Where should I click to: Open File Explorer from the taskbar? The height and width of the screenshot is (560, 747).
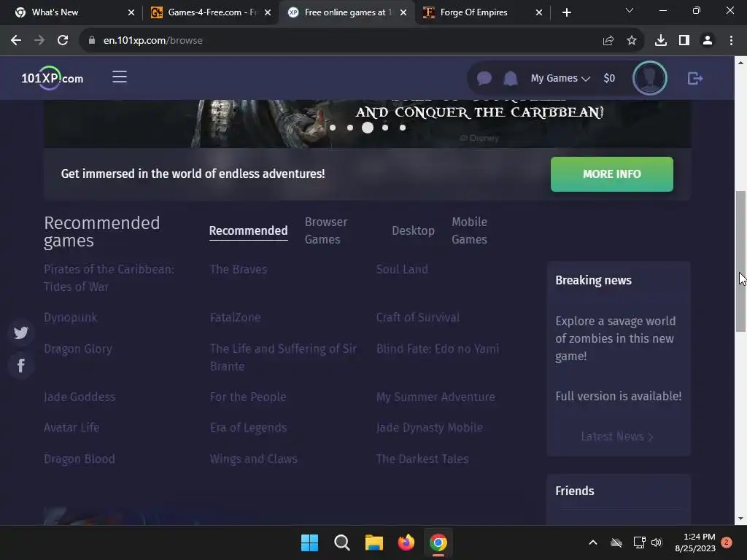374,542
